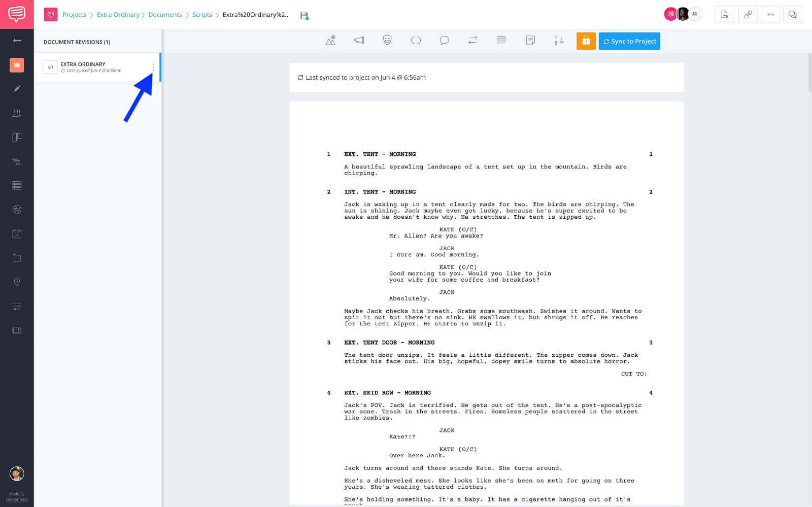This screenshot has width=812, height=507.
Task: Open the Projects link
Action: pyautogui.click(x=74, y=15)
